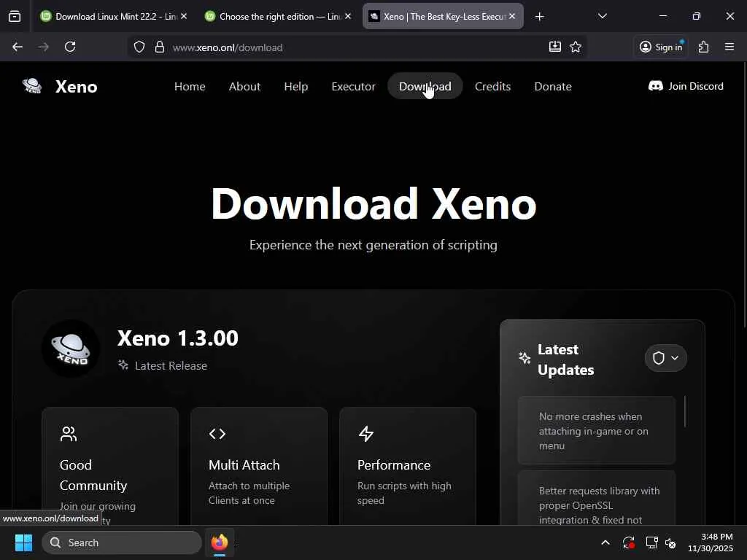Click the sync status tray icon
Image resolution: width=747 pixels, height=560 pixels.
pyautogui.click(x=628, y=542)
